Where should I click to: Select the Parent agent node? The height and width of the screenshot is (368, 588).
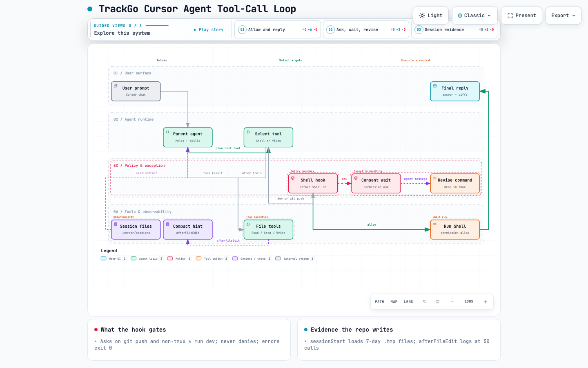point(188,137)
